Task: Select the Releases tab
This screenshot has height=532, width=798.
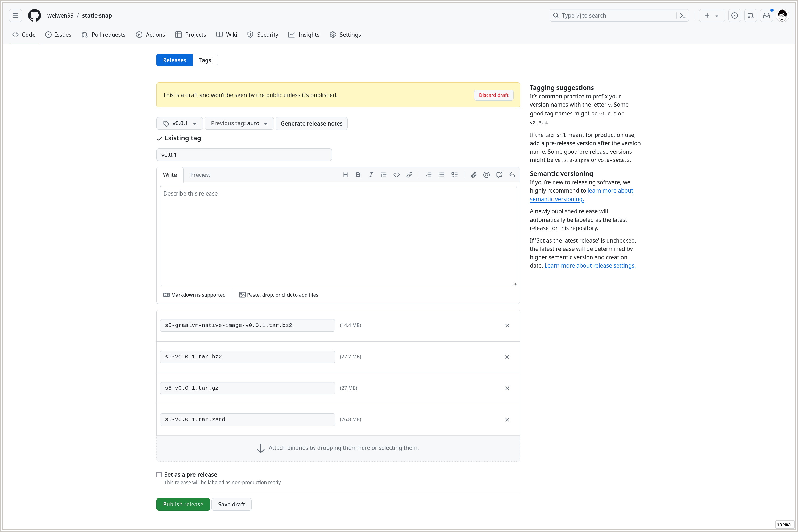Action: click(x=174, y=60)
